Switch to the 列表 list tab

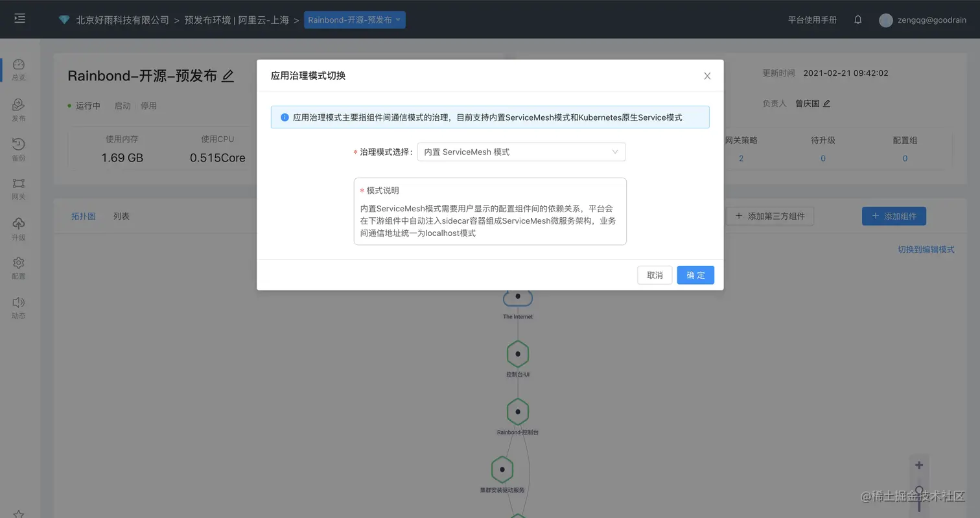(x=120, y=216)
